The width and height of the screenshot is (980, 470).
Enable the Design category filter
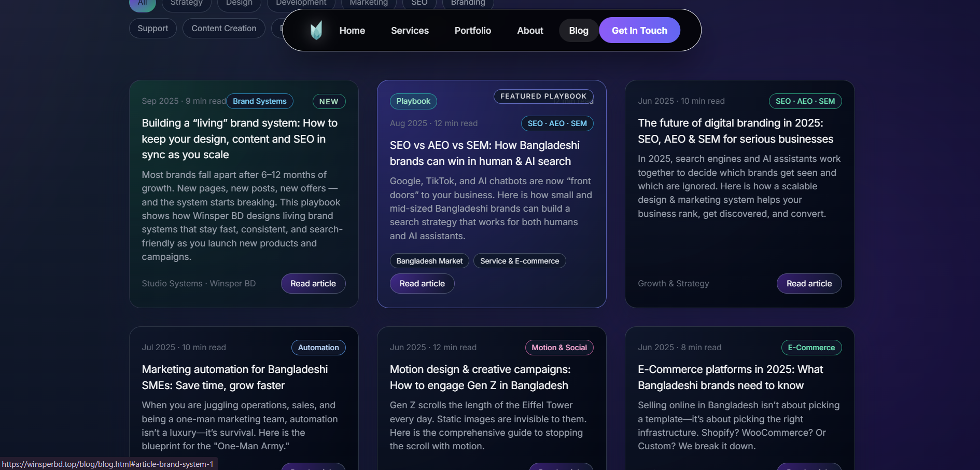(239, 3)
